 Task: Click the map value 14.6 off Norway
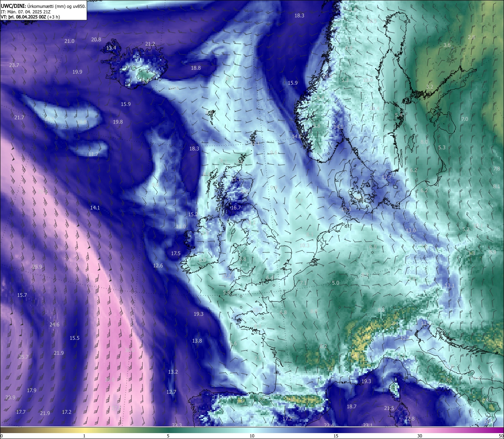[297, 137]
